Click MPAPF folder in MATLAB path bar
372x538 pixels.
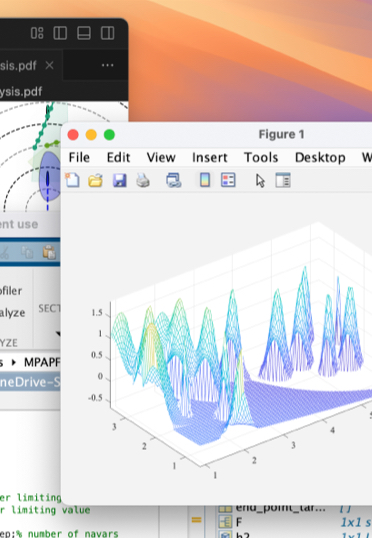tap(42, 362)
